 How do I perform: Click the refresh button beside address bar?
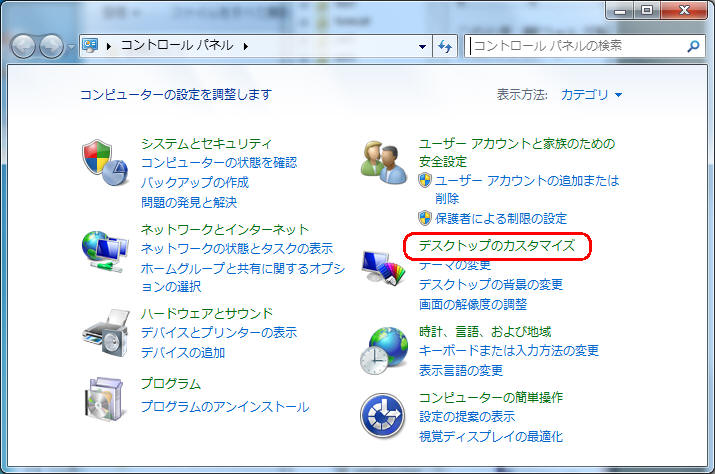(x=446, y=46)
